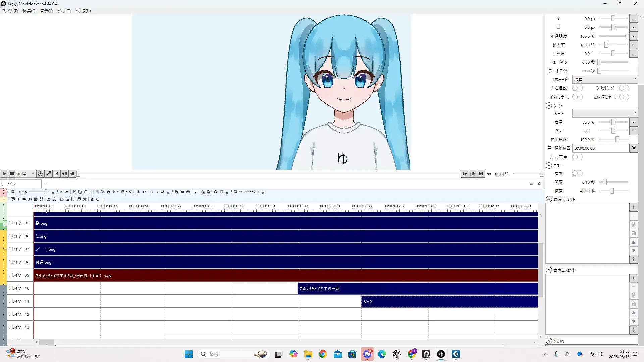Viewport: 644px width, 362px height.
Task: Click the add video effect plus button
Action: coord(633,207)
